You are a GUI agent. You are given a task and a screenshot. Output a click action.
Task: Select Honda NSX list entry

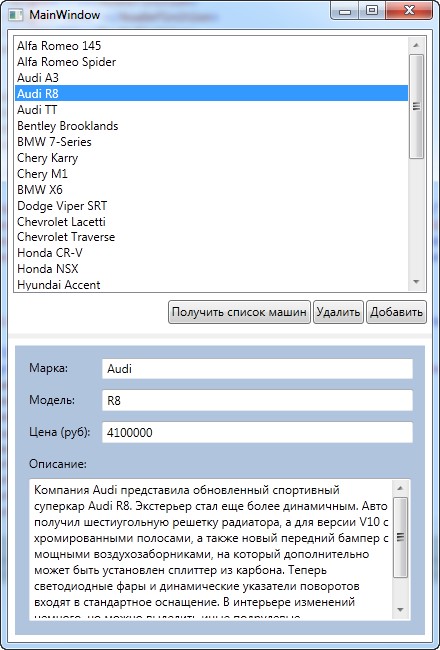[211, 269]
